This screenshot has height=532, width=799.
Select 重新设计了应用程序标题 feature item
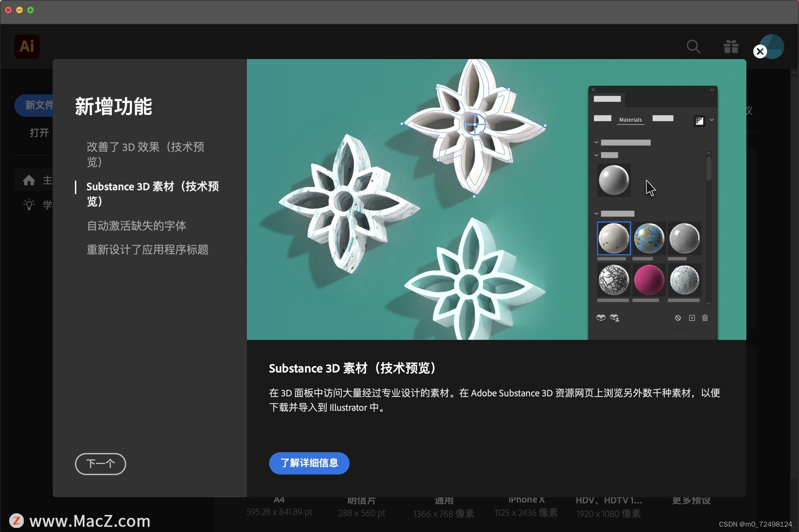(x=147, y=250)
